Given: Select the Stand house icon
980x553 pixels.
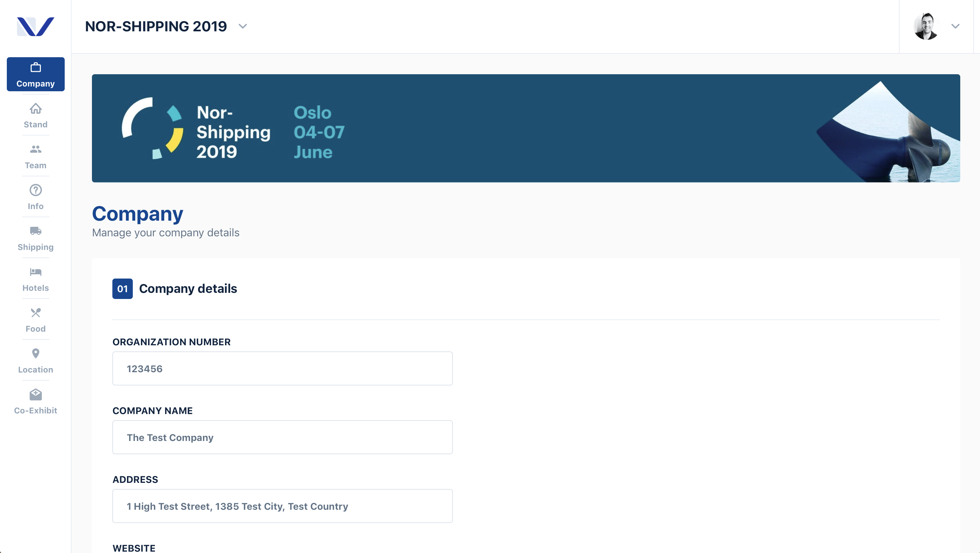Looking at the screenshot, I should [35, 108].
